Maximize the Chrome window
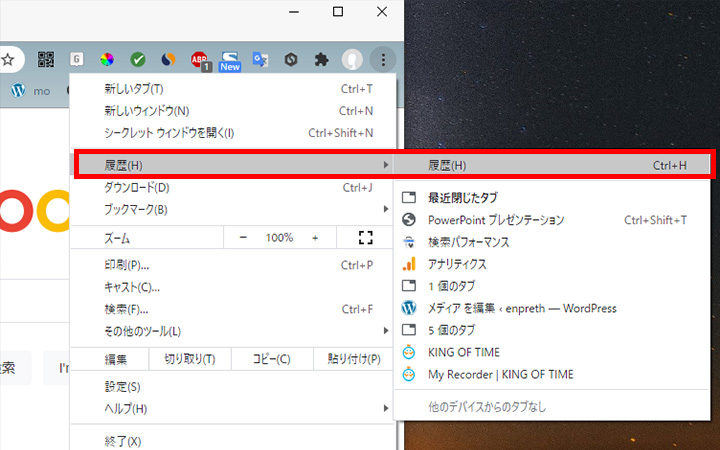This screenshot has height=450, width=720. coord(338,12)
